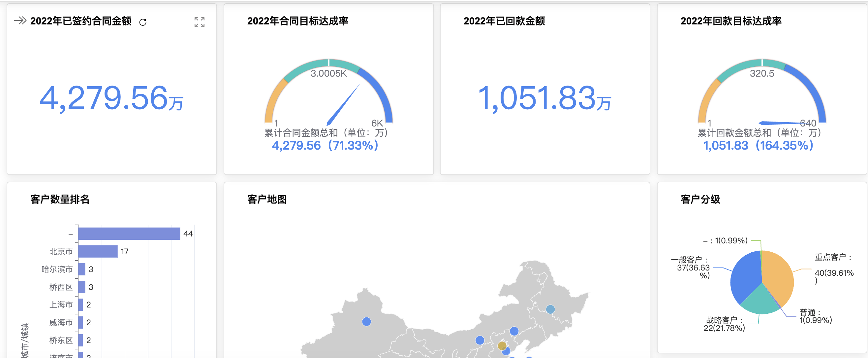The image size is (868, 358).
Task: Click the 威海市 bar in ranking chart
Action: (80, 323)
